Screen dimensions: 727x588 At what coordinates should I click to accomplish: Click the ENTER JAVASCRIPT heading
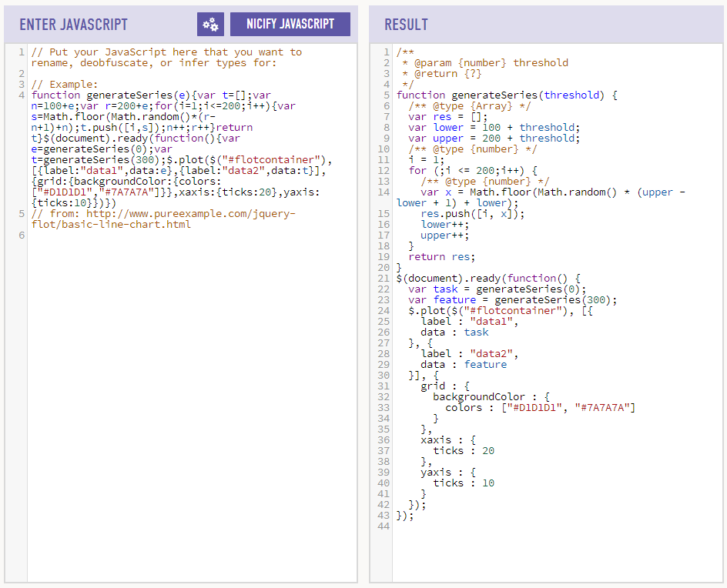pyautogui.click(x=73, y=25)
